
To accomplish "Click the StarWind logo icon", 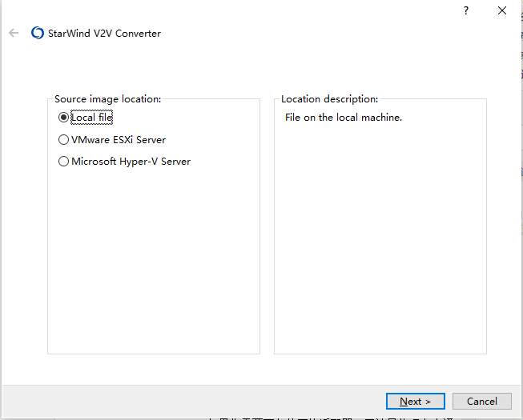I will (37, 34).
